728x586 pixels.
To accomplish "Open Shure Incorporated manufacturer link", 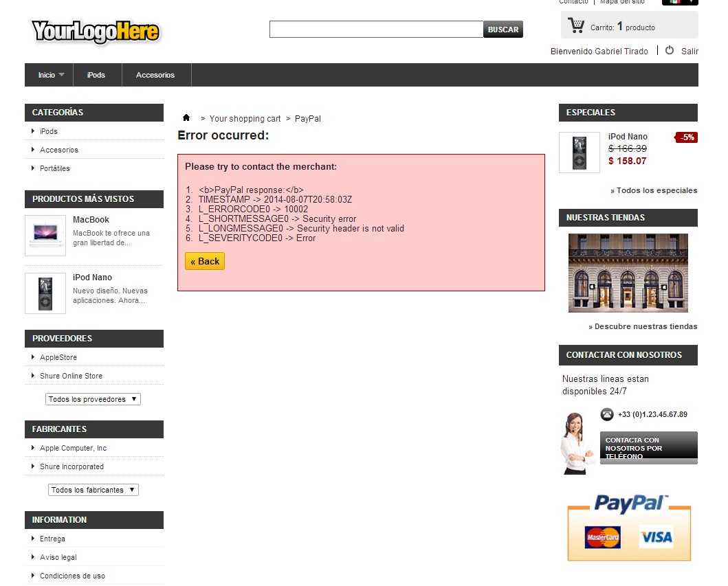I will pyautogui.click(x=72, y=466).
